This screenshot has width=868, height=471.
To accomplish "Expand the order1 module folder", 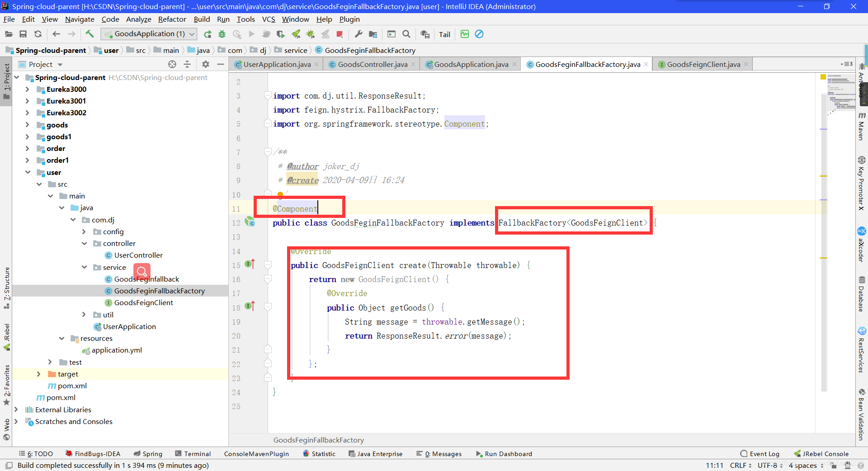I will (27, 160).
